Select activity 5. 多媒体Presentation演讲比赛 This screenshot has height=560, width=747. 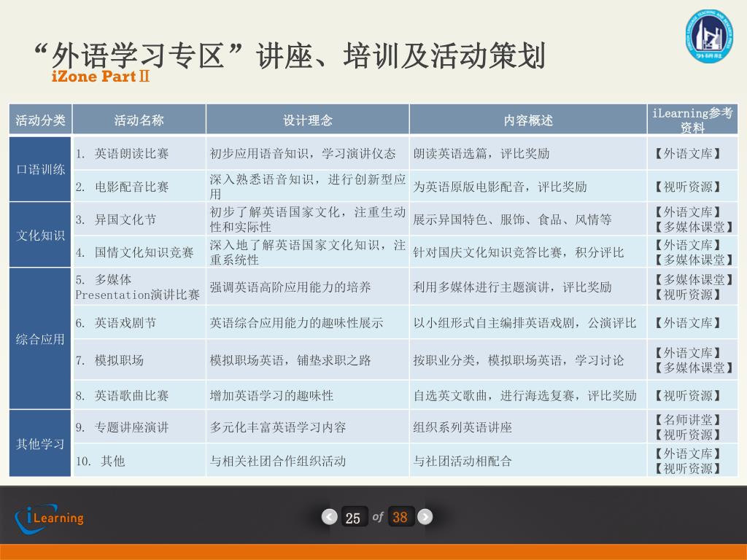tap(139, 287)
